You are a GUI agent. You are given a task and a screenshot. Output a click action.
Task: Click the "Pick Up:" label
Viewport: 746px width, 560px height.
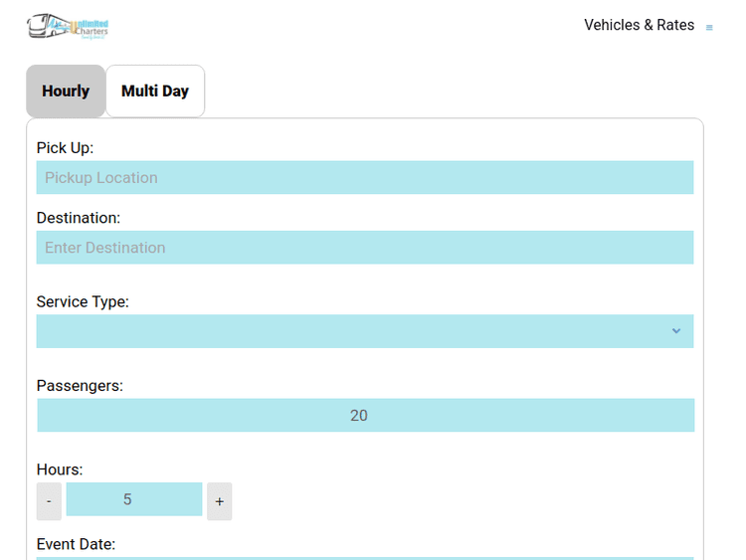(x=65, y=148)
